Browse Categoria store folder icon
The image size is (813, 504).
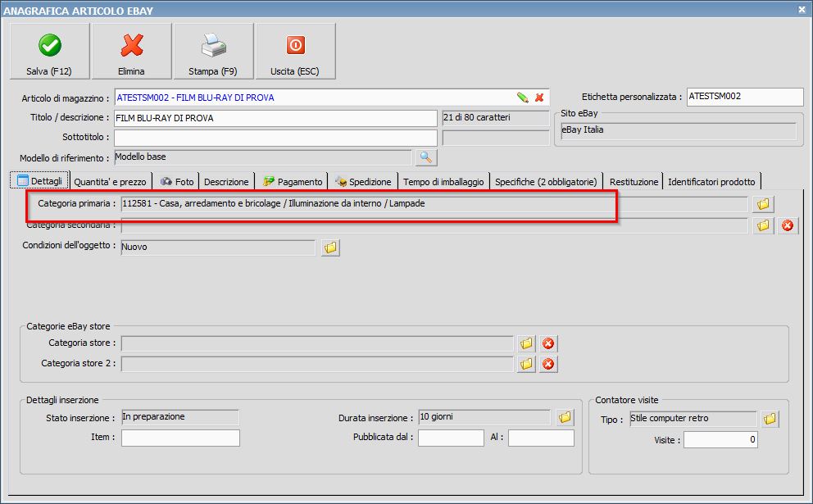526,343
